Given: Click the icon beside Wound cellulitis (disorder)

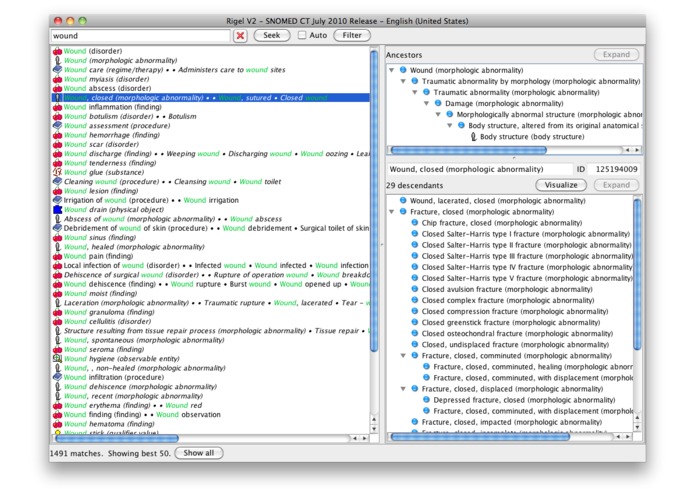Looking at the screenshot, I should click(x=57, y=322).
